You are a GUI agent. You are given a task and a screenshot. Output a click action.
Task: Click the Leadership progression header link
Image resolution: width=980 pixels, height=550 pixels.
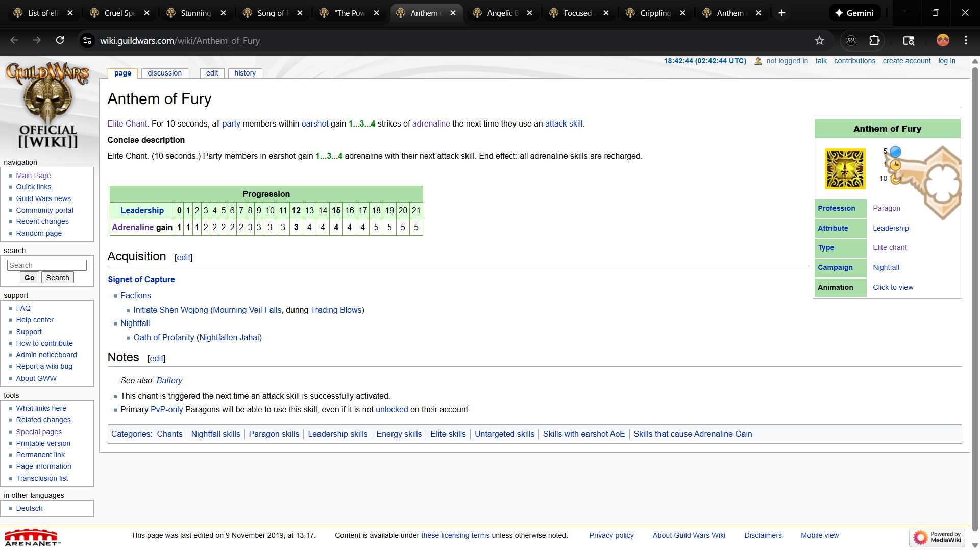coord(142,210)
